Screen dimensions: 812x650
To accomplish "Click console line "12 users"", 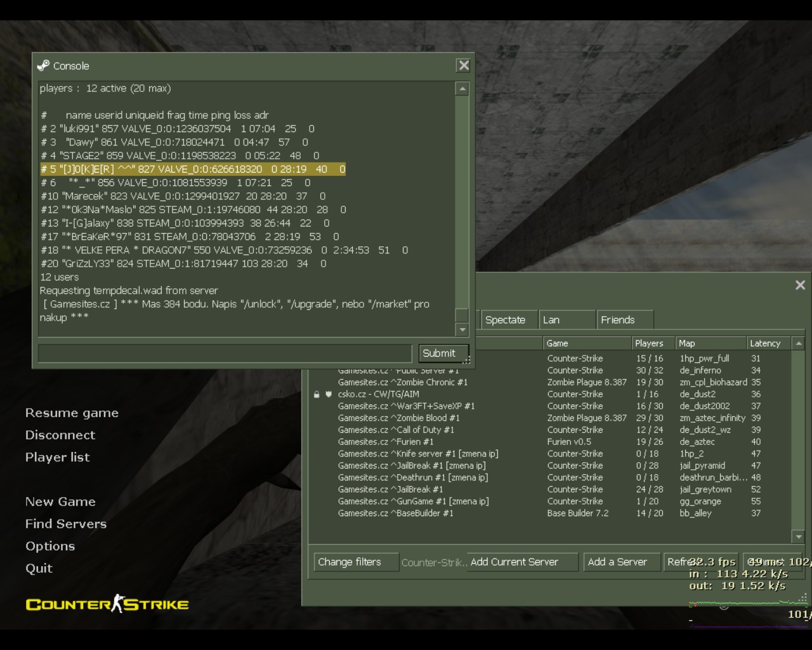I will coord(59,277).
